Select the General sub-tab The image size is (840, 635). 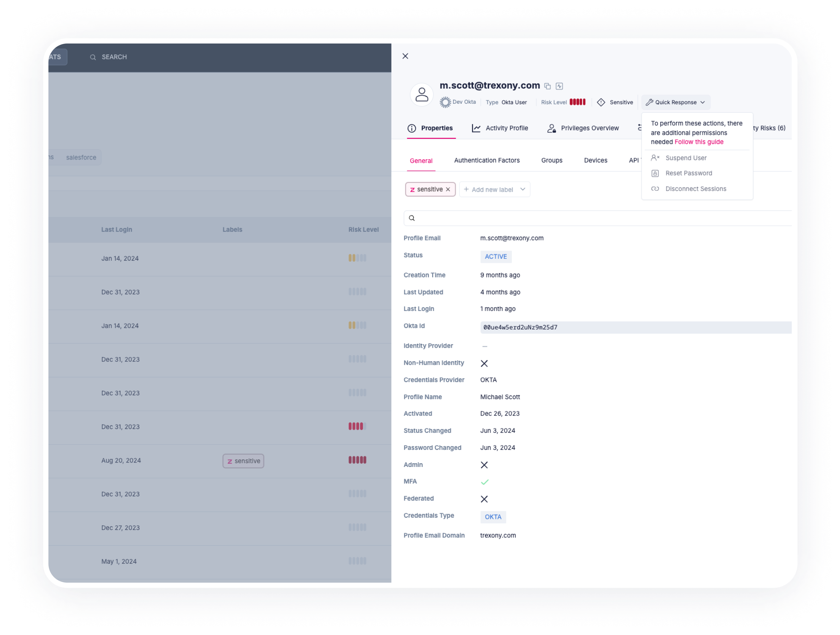pos(421,161)
